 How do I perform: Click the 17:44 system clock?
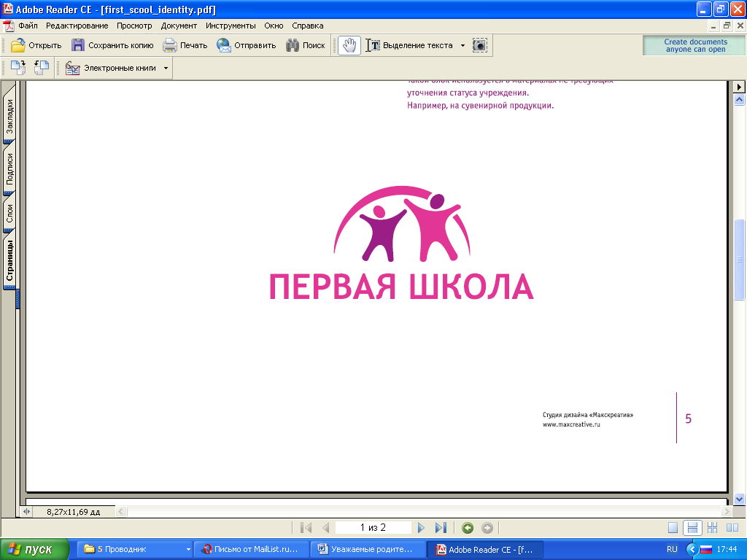pos(727,550)
